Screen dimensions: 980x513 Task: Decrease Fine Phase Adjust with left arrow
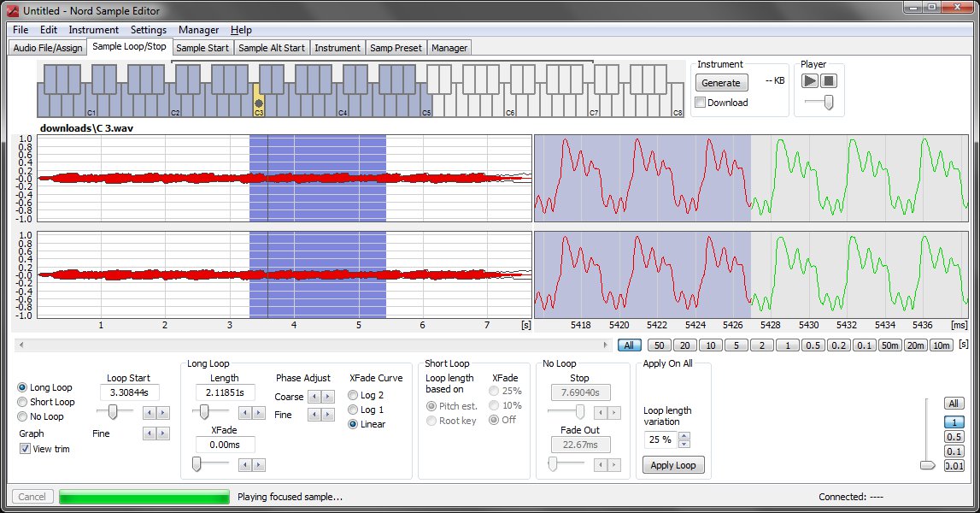click(313, 415)
